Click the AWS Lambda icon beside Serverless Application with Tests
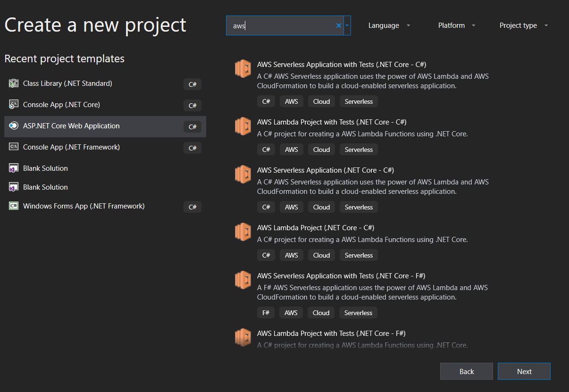Screen dimensions: 569x392 pos(243,68)
